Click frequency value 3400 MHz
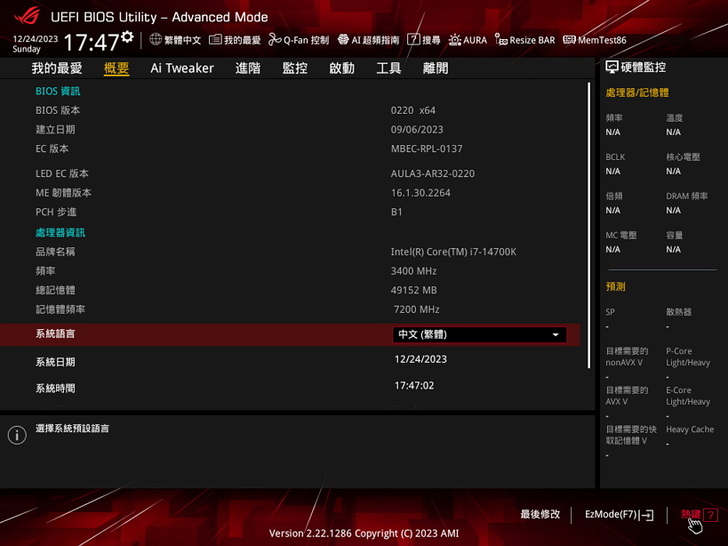The height and width of the screenshot is (546, 728). pos(414,271)
